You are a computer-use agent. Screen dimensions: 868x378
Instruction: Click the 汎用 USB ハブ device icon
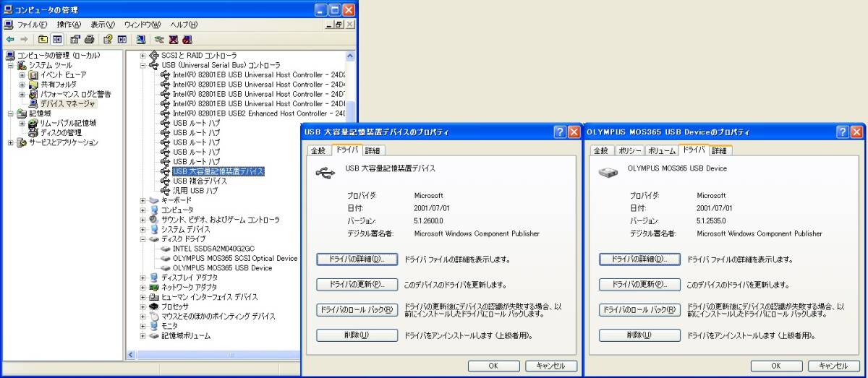[x=166, y=191]
